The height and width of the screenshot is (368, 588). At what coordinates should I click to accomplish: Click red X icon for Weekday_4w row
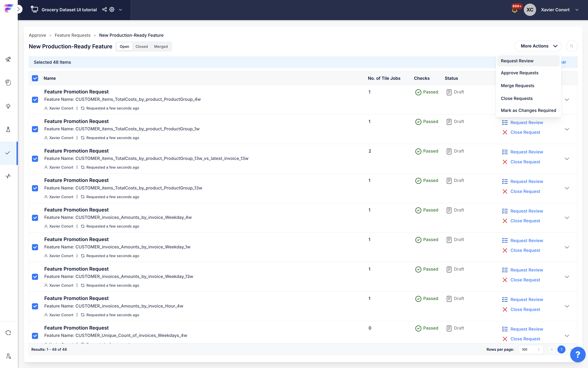click(x=505, y=221)
